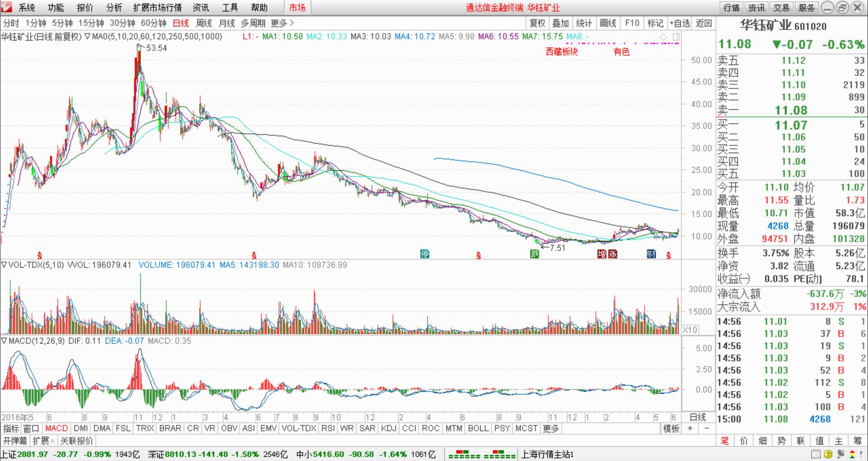Select the 30分钟 period
The width and height of the screenshot is (868, 461).
point(123,23)
